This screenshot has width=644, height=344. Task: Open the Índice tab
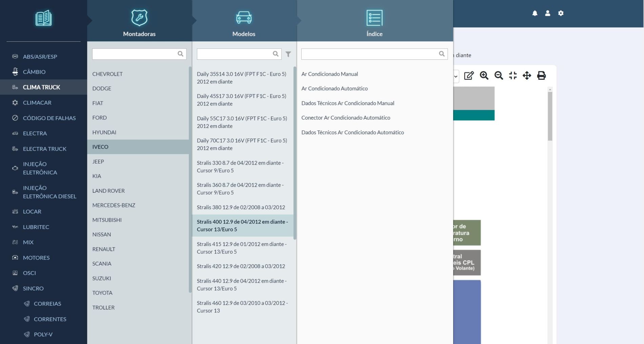pyautogui.click(x=374, y=22)
